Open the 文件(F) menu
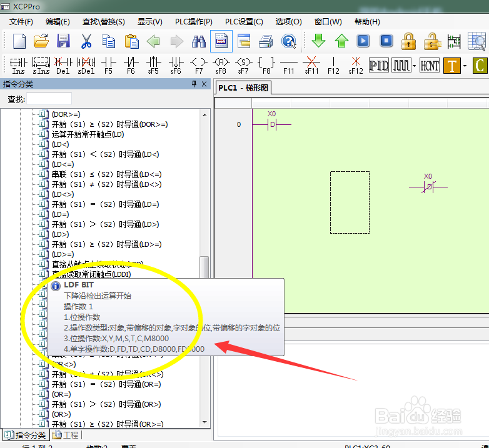The height and width of the screenshot is (448, 489). (21, 22)
